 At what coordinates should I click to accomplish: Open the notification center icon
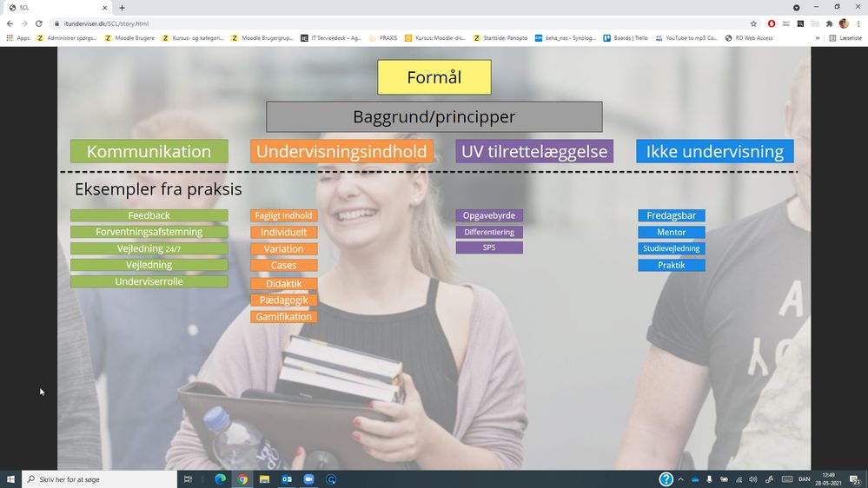coord(855,479)
